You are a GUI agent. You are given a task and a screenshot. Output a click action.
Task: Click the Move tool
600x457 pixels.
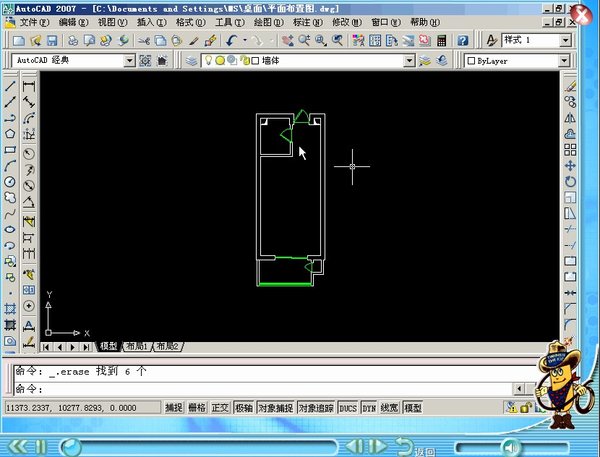point(570,166)
